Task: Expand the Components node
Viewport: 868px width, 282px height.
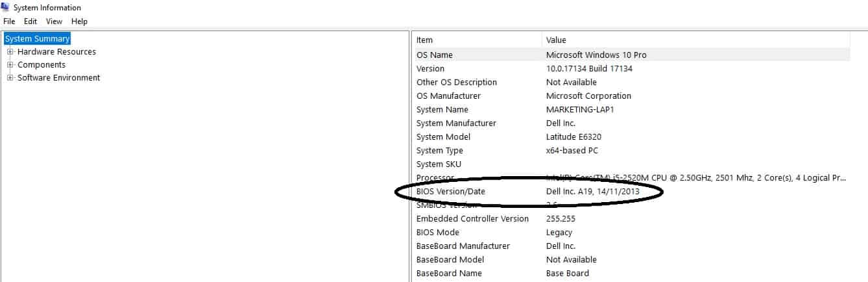Action: [x=10, y=65]
